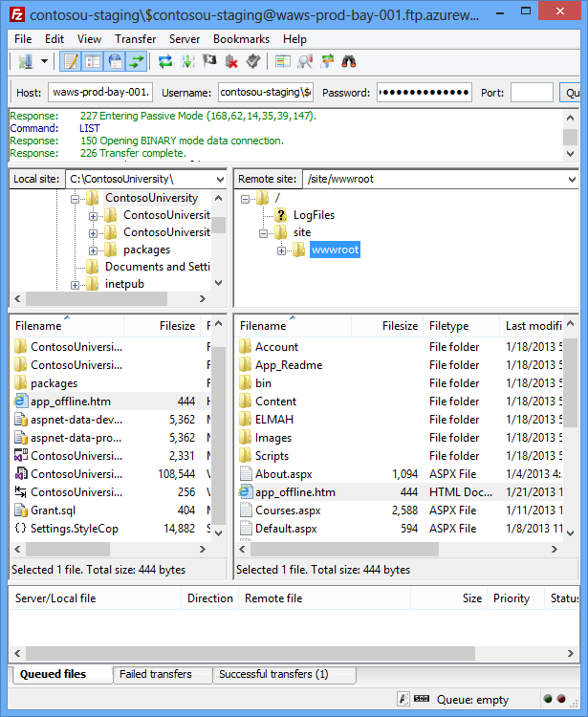Open the View menu
The width and height of the screenshot is (588, 717).
click(89, 39)
